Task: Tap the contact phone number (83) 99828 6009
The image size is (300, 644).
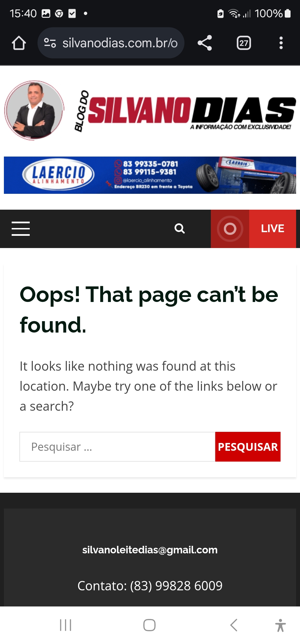Action: pos(176,586)
